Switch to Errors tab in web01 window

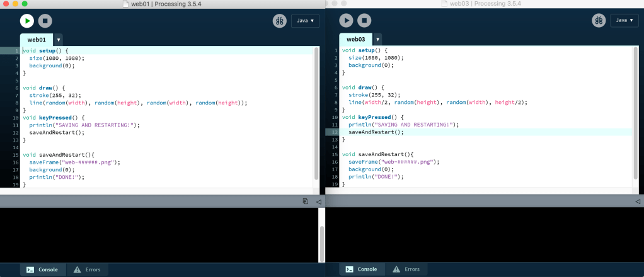87,269
